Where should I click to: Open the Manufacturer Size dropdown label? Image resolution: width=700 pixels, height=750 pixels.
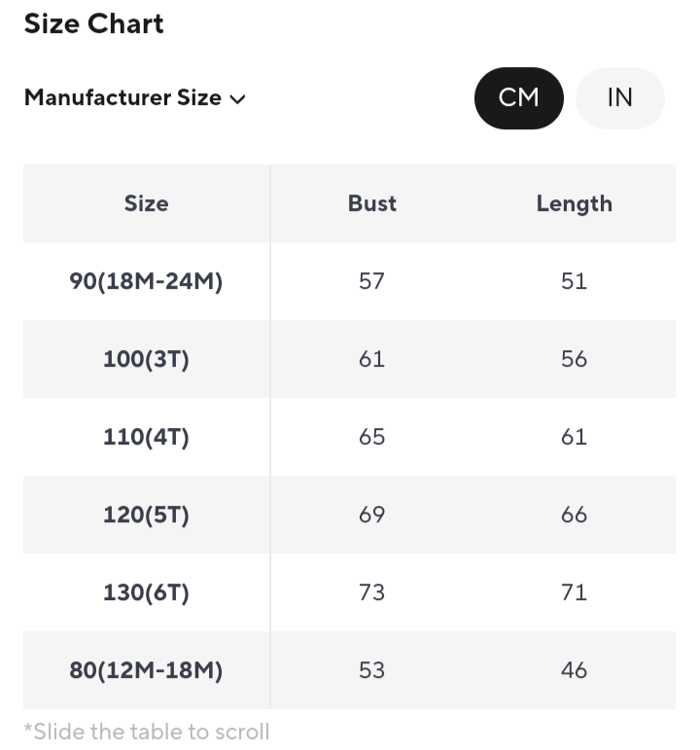tap(122, 98)
